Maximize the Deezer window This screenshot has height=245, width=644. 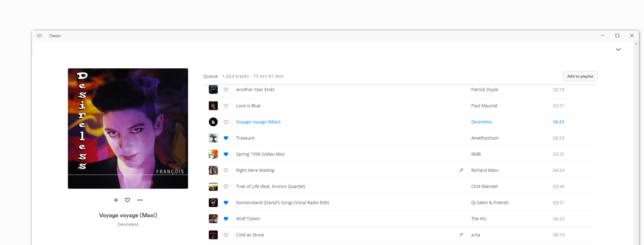click(x=617, y=36)
